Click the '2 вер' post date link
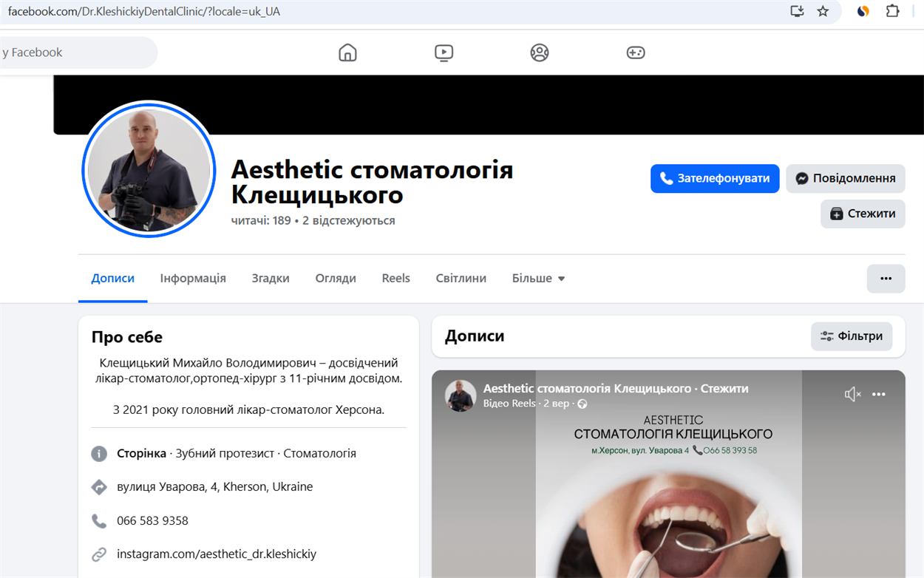Image resolution: width=924 pixels, height=578 pixels. pos(557,404)
